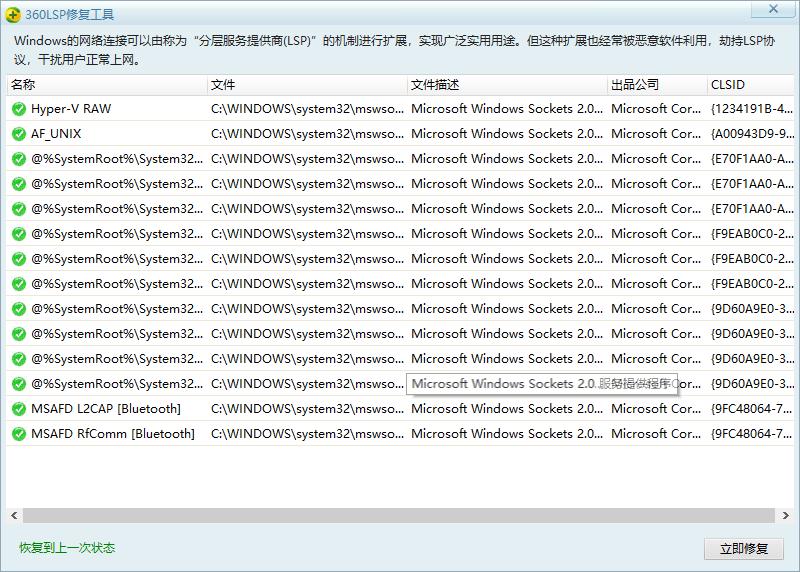This screenshot has width=800, height=572.
Task: Click the file path in the Hyper-V RAW row
Action: pos(307,109)
